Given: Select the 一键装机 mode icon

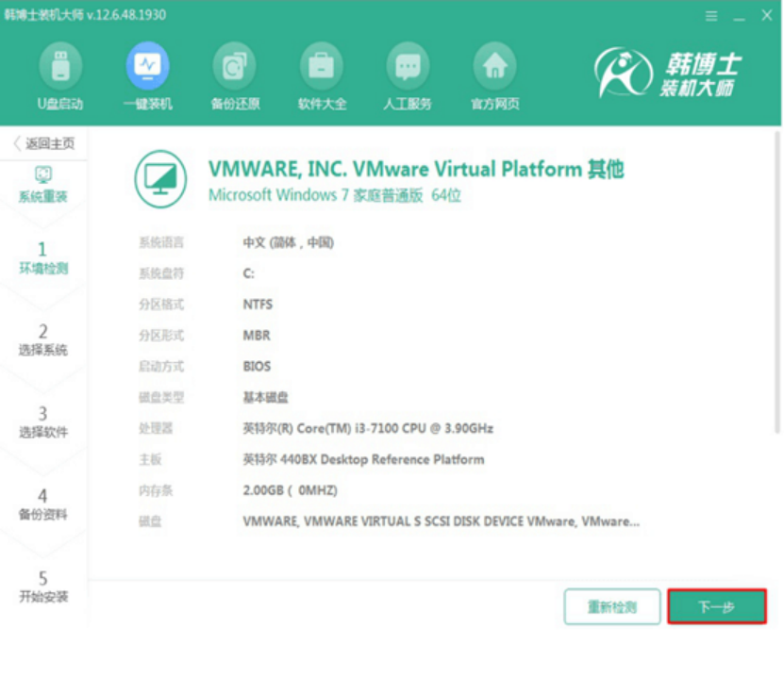Looking at the screenshot, I should pyautogui.click(x=147, y=75).
